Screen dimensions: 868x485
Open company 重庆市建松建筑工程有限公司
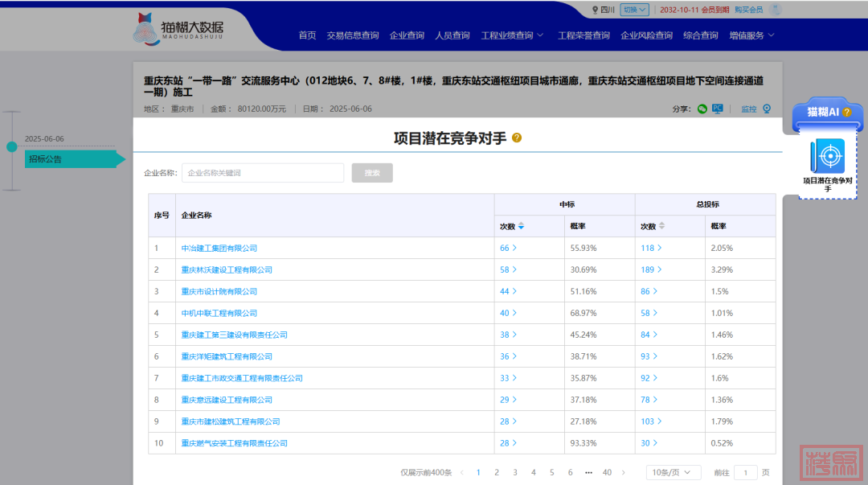click(231, 421)
